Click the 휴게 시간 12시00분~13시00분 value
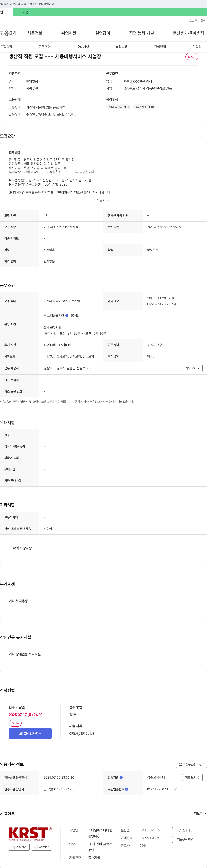The height and width of the screenshot is (868, 207). click(x=58, y=345)
